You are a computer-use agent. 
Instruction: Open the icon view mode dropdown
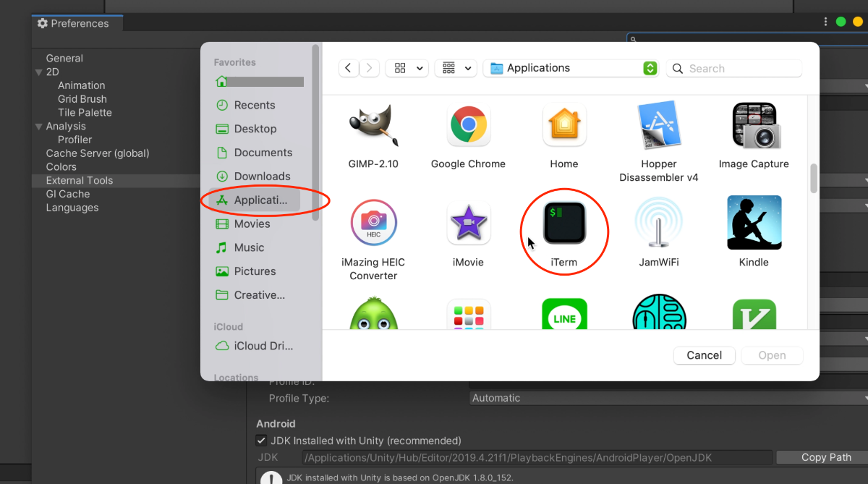407,68
